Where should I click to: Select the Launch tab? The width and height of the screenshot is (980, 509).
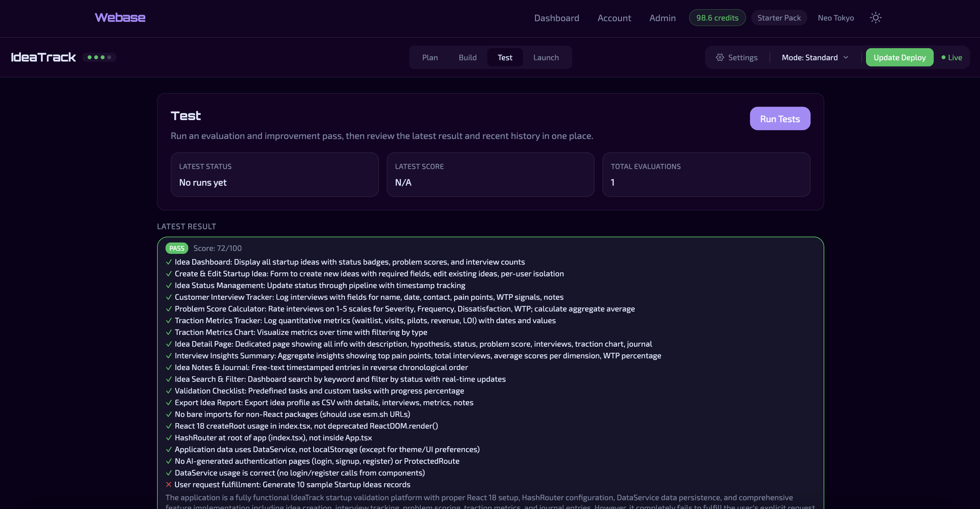546,57
